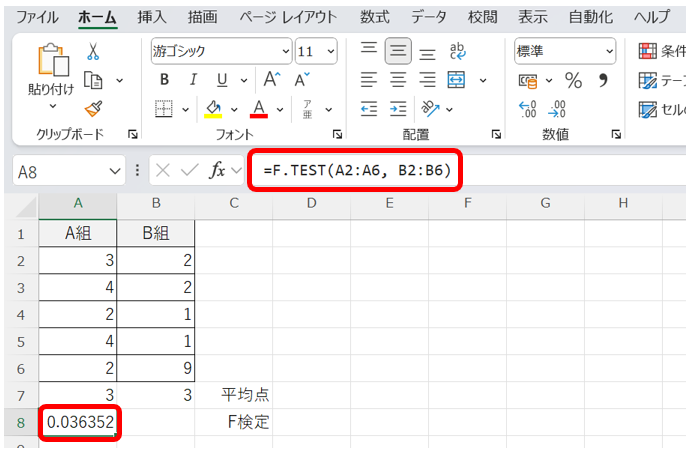Click the Copy icon
687x451 pixels.
(93, 80)
